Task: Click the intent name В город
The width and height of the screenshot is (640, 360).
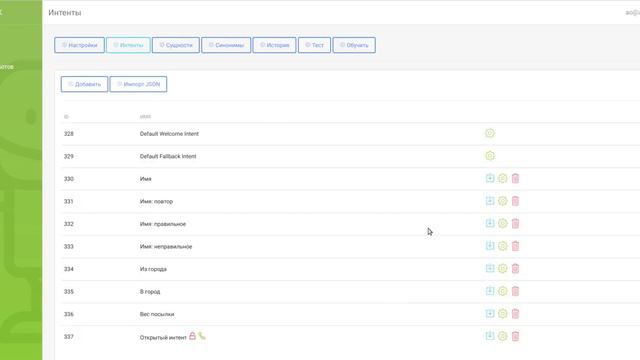Action: click(x=150, y=291)
